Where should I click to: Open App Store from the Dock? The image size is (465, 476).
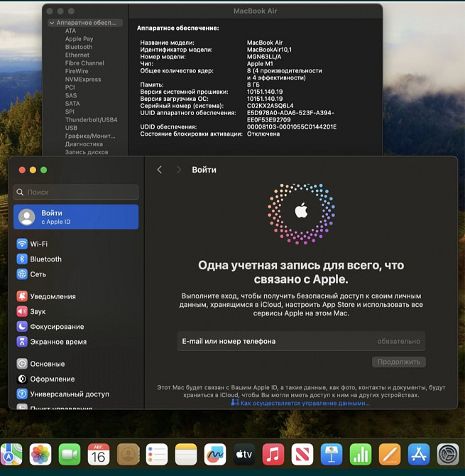[419, 454]
